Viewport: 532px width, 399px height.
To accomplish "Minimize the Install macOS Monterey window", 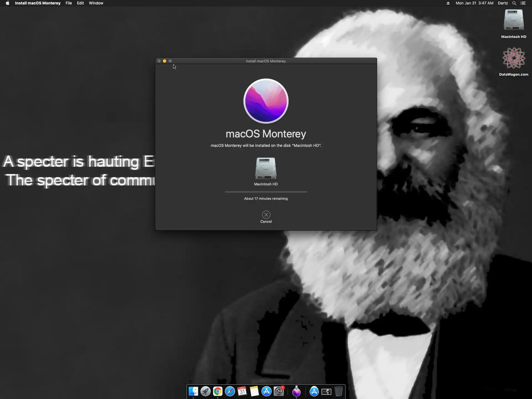I will (x=165, y=61).
